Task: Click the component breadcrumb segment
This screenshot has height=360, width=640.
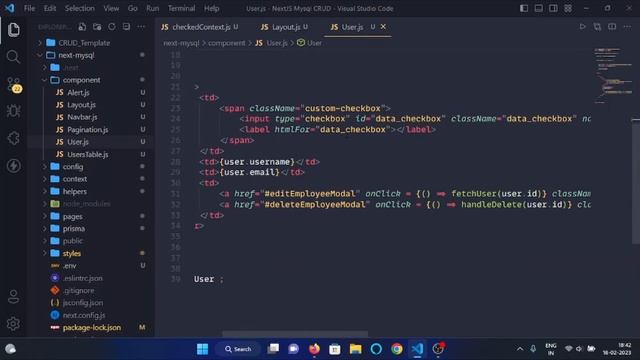Action: point(227,43)
